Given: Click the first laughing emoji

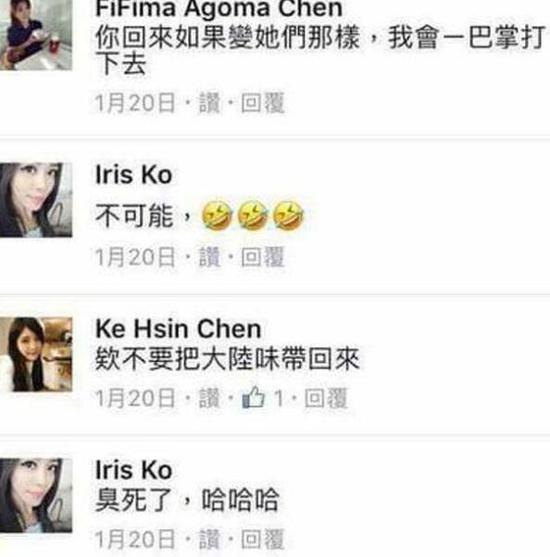Looking at the screenshot, I should tap(217, 215).
